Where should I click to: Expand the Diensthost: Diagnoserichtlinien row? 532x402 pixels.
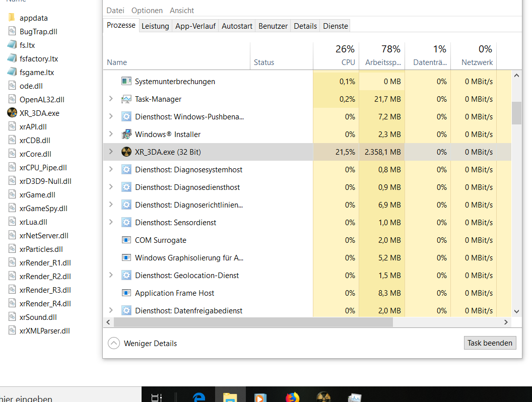[x=111, y=205]
